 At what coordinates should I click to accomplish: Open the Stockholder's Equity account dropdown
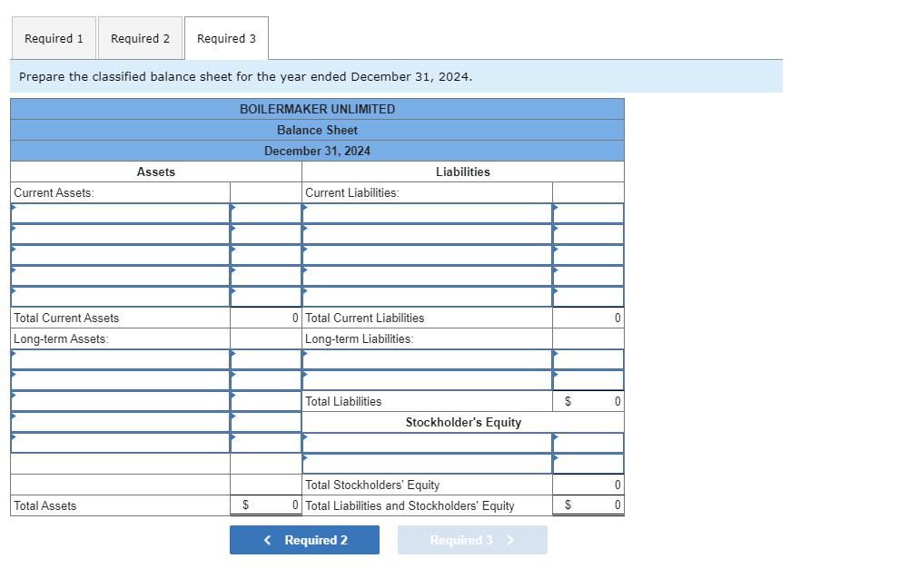click(x=427, y=443)
